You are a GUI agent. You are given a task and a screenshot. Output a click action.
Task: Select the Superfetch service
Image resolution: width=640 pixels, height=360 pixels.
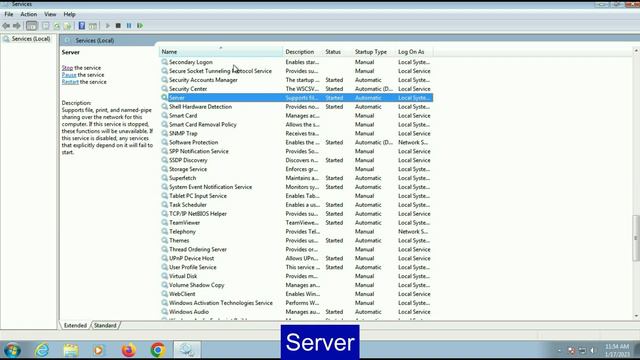coord(296,178)
